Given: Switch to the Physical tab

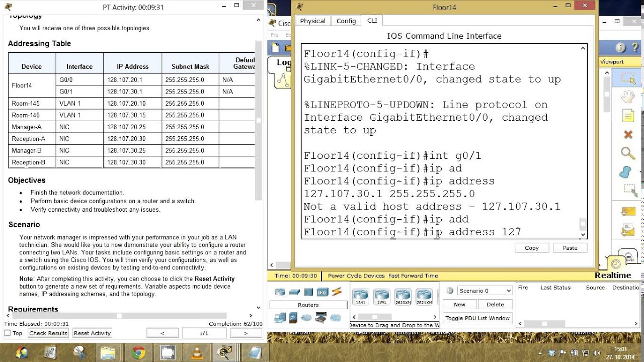Looking at the screenshot, I should [x=312, y=21].
